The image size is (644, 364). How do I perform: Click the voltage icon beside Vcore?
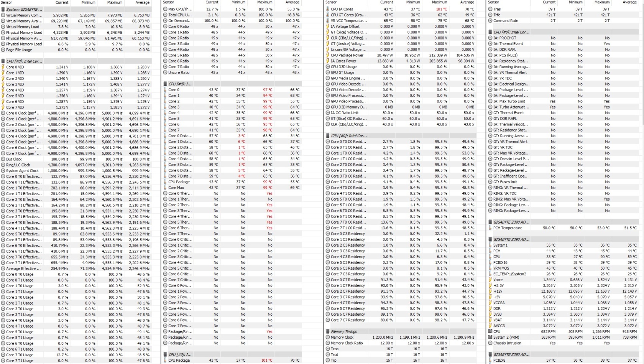click(x=490, y=280)
